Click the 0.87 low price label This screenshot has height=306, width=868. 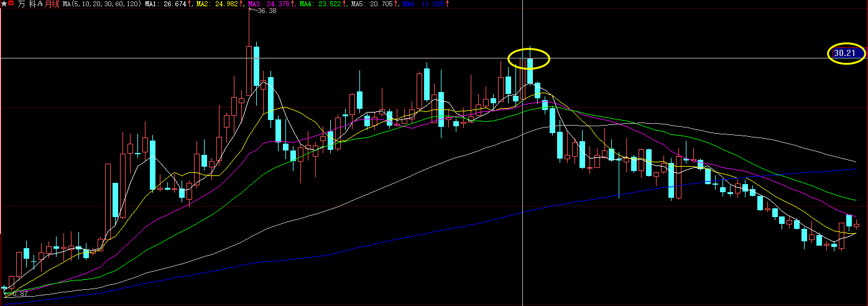point(19,294)
